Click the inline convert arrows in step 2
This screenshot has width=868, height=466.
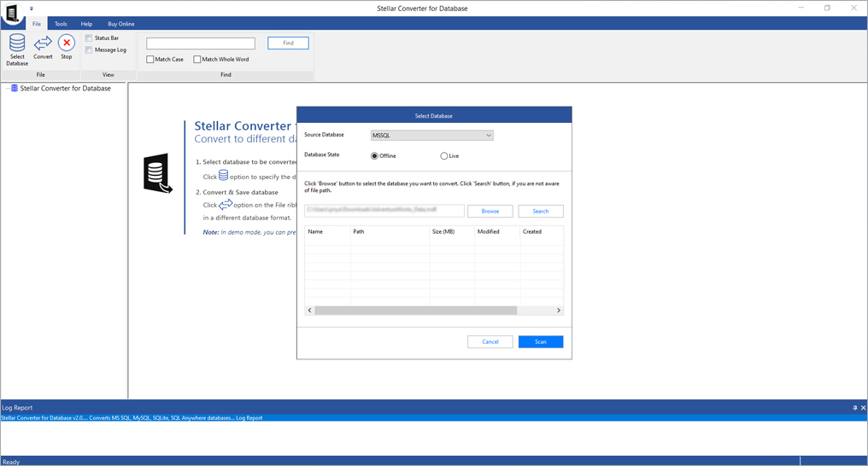[x=226, y=205]
